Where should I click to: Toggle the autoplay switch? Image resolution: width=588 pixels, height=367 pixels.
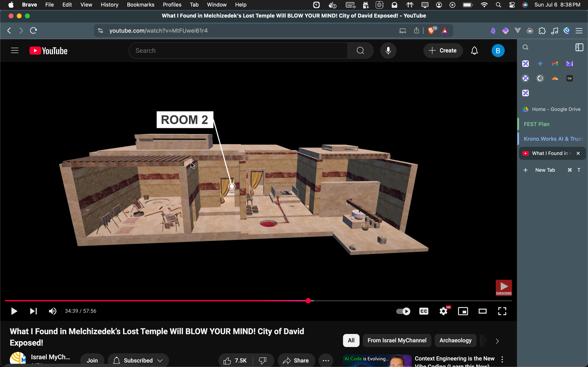[403, 311]
